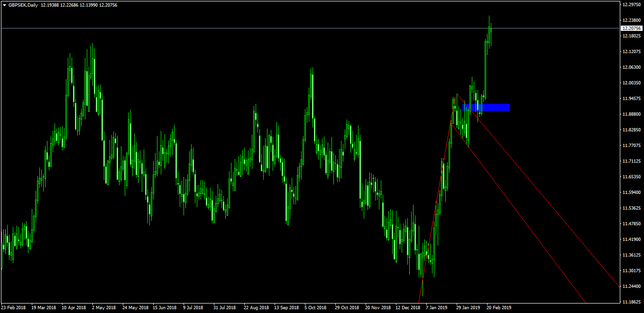
Task: Click the 11.88800 price axis label
Action: 631,114
